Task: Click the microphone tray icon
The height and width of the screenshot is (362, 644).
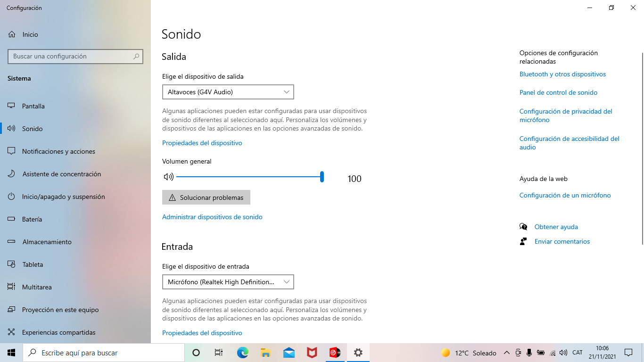Action: [x=529, y=353]
